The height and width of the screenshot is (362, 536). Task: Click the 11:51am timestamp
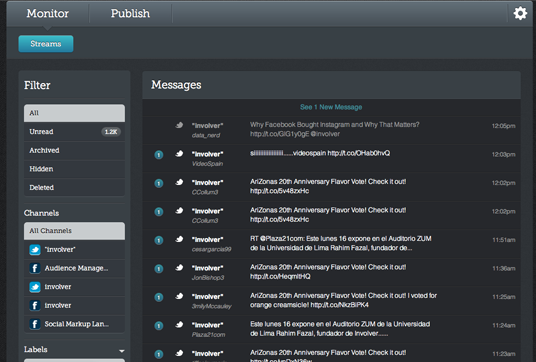pyautogui.click(x=504, y=240)
